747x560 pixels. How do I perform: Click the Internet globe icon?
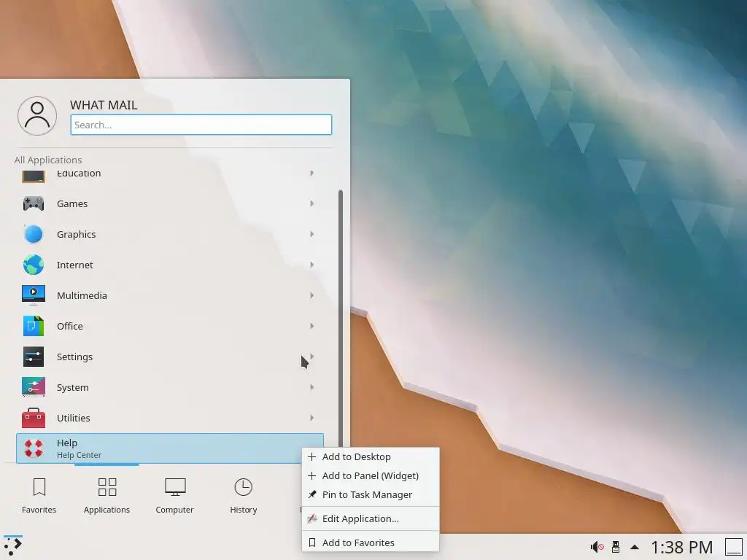[34, 265]
